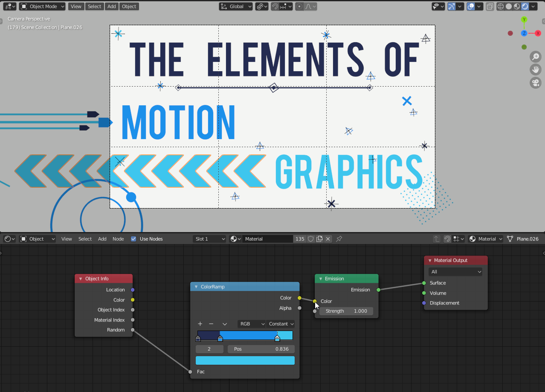Screen dimensions: 545x392
Task: Open the viewport Object menu
Action: [129, 6]
